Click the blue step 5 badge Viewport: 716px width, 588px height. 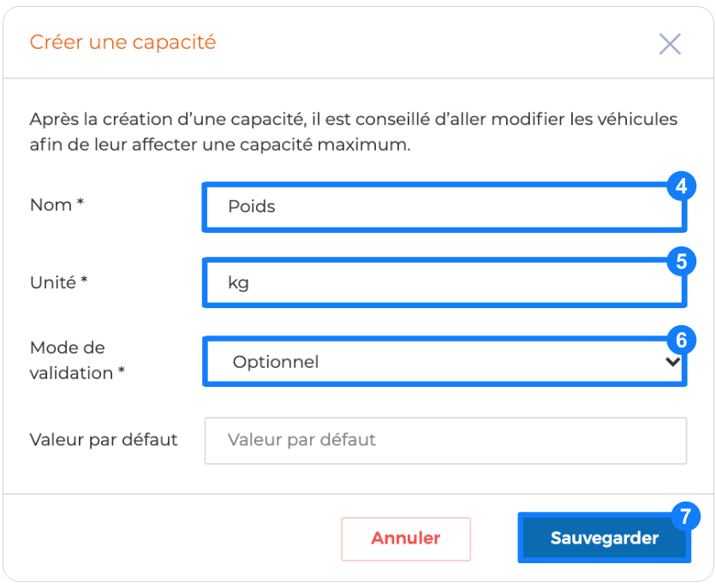pyautogui.click(x=681, y=262)
